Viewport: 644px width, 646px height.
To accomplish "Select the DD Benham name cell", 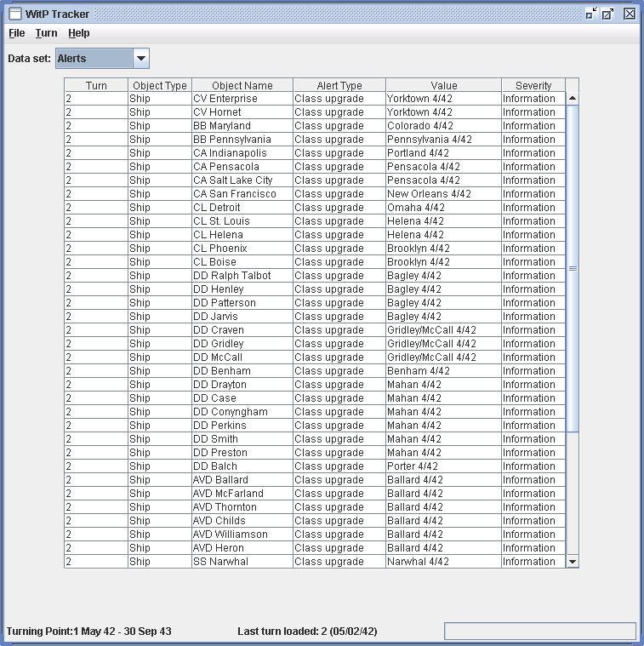I will point(242,370).
